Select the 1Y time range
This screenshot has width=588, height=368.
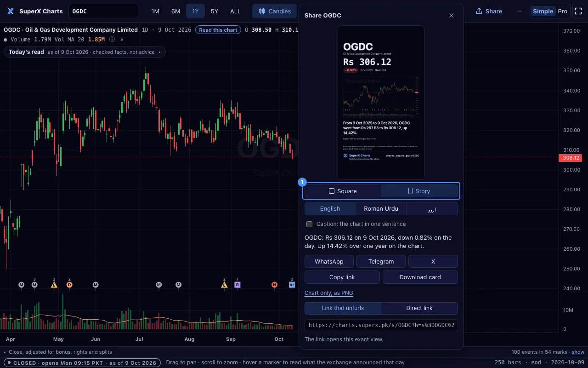click(x=196, y=11)
